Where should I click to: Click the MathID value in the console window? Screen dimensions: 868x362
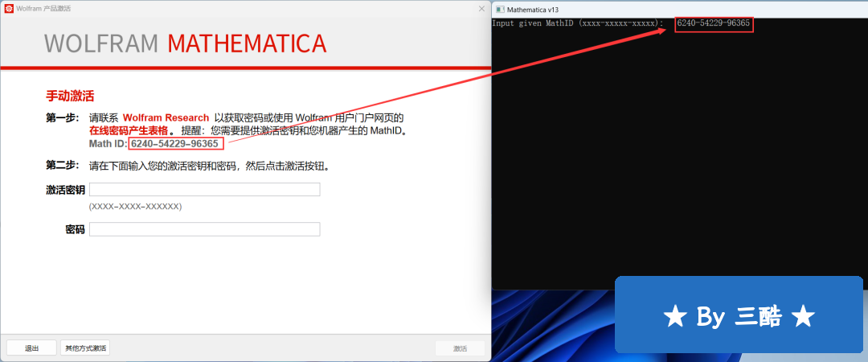click(x=714, y=23)
